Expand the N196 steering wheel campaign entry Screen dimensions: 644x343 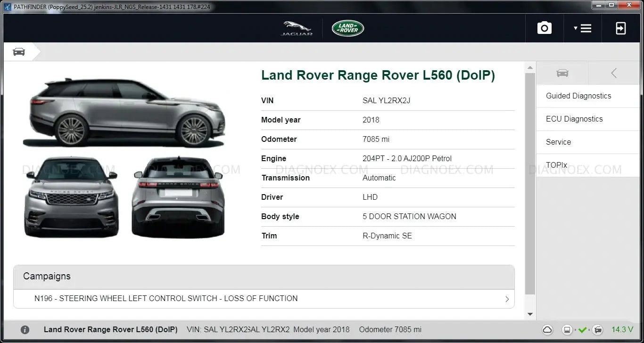coord(264,299)
